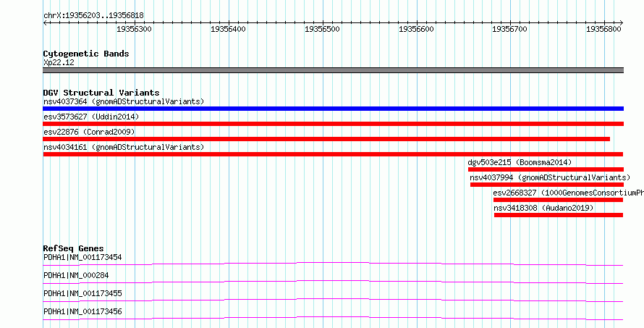Click the 19356700 ruler tick label
Image resolution: width=644 pixels, height=328 pixels.
[509, 29]
